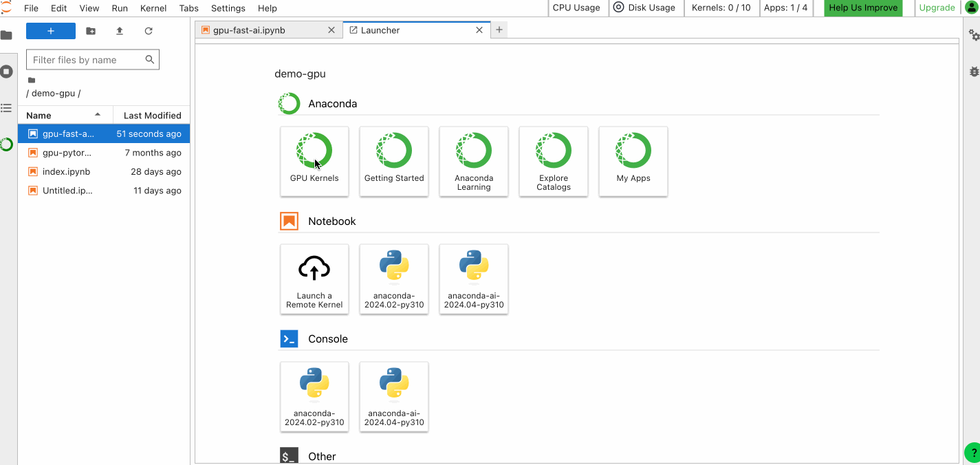Open the Help menu
This screenshot has width=980, height=465.
[x=268, y=8]
